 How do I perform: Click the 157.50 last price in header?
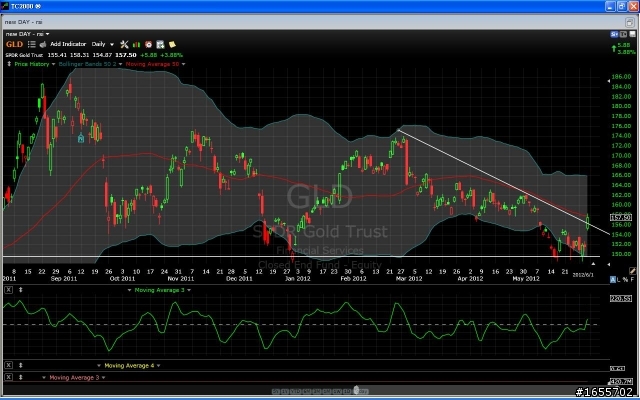126,55
